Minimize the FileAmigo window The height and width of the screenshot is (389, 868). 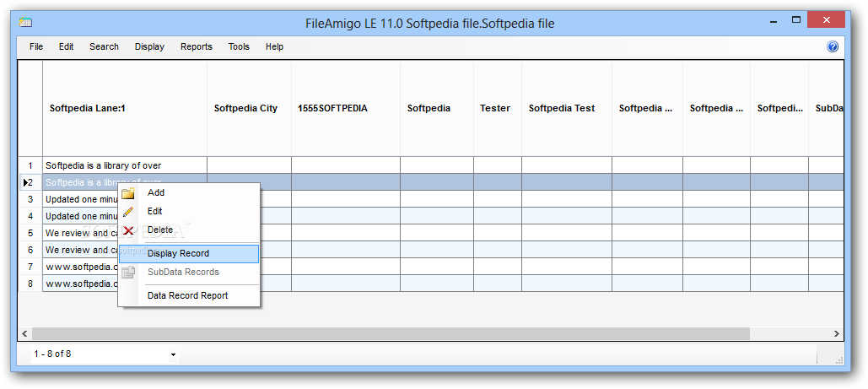773,20
